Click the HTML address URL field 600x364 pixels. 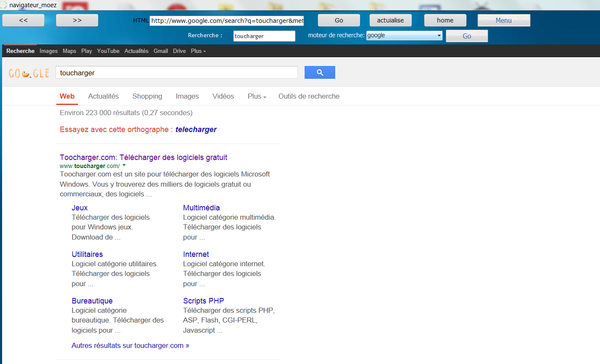pyautogui.click(x=227, y=21)
